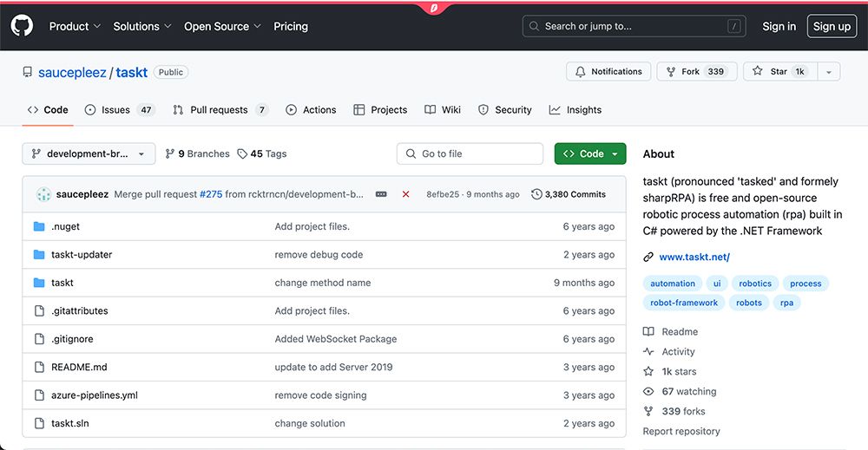Expand the commit message ellipsis button
Viewport: 868px width, 450px height.
tap(381, 194)
